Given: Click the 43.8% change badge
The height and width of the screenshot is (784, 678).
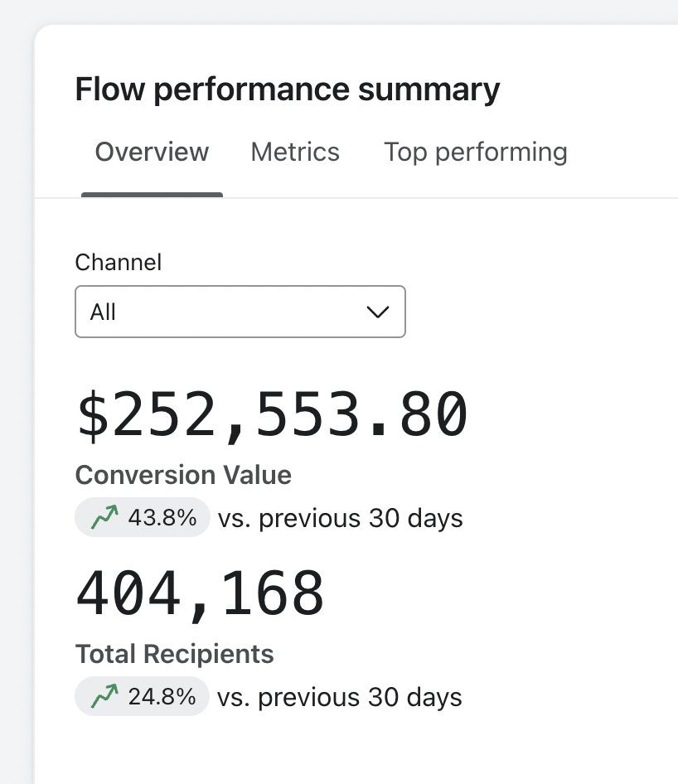Looking at the screenshot, I should click(x=142, y=517).
